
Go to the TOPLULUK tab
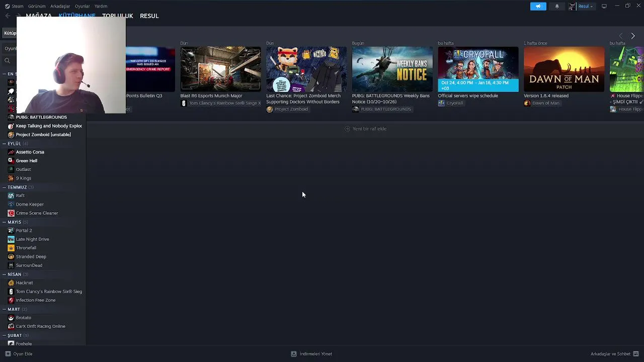[117, 16]
